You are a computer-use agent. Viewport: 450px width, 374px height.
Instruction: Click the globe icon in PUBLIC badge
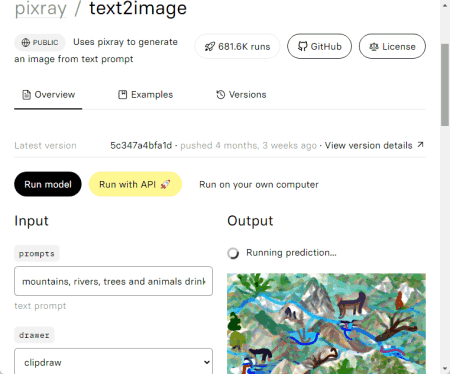[x=26, y=42]
